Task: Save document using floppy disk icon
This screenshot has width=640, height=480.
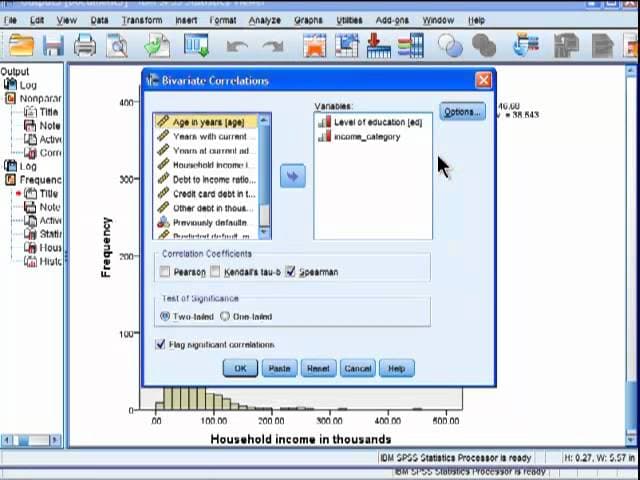Action: pyautogui.click(x=53, y=45)
